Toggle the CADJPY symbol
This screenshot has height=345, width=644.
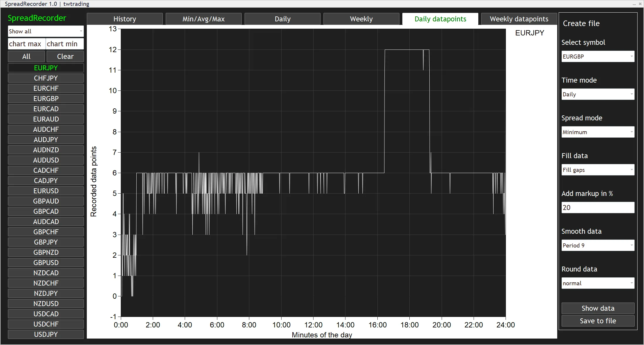tap(46, 181)
